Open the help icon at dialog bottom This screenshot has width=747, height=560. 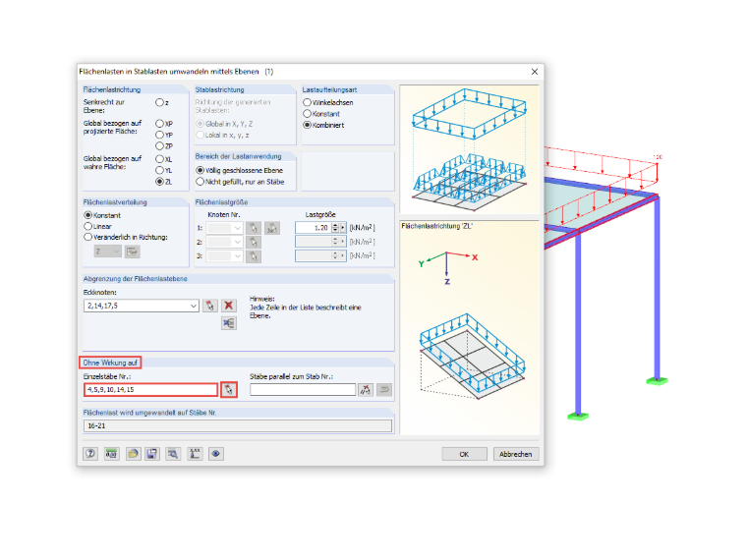click(x=90, y=454)
